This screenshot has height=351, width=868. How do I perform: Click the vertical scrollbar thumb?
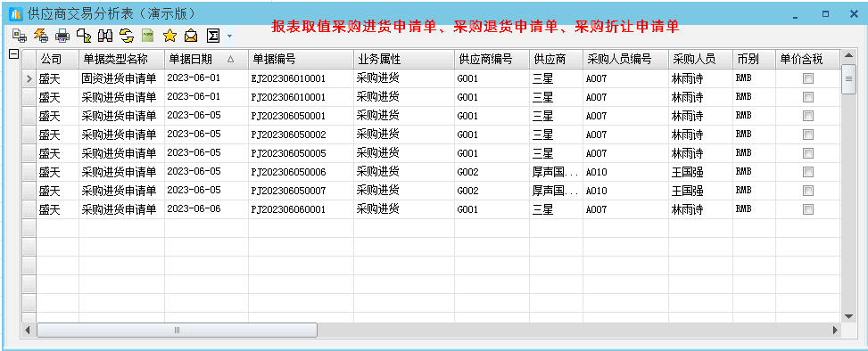click(x=848, y=79)
